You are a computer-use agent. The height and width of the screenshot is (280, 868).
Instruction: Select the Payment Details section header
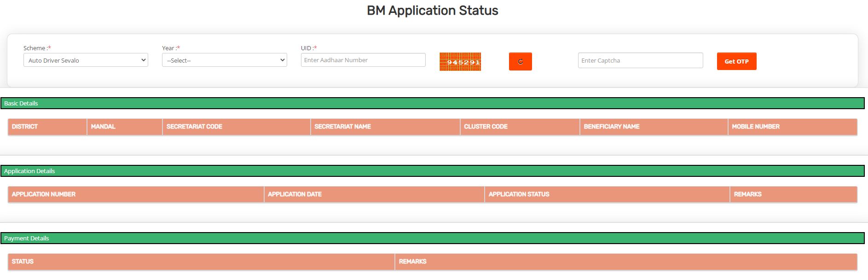pos(433,238)
